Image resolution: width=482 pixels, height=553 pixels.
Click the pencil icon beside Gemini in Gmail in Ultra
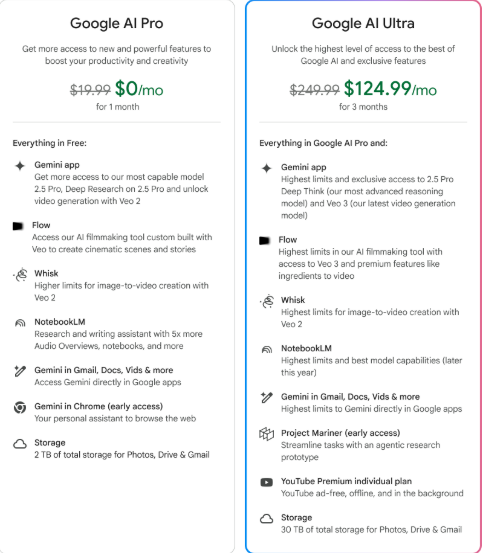[x=267, y=397]
